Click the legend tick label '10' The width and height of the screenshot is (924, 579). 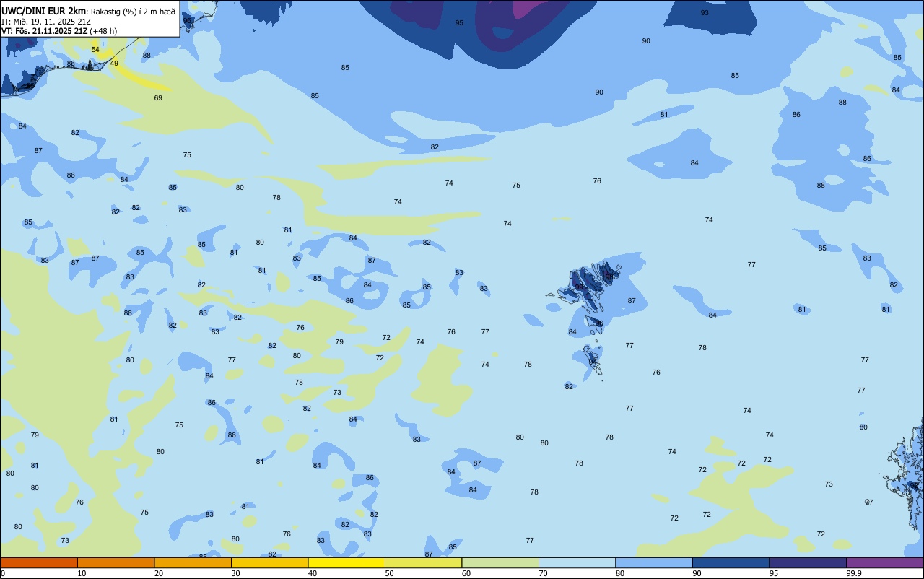click(x=82, y=573)
